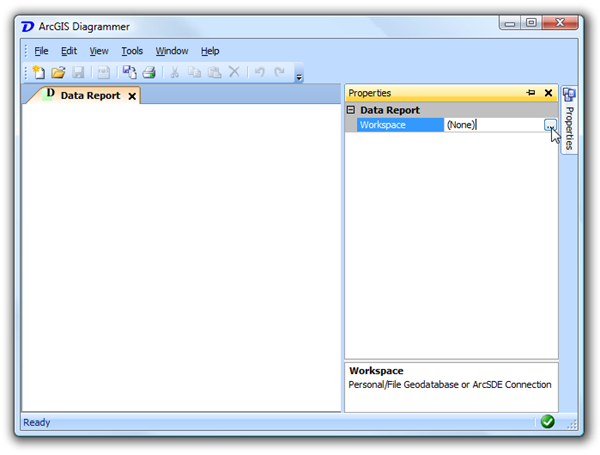
Task: Click the Undo arrow icon
Action: (260, 72)
